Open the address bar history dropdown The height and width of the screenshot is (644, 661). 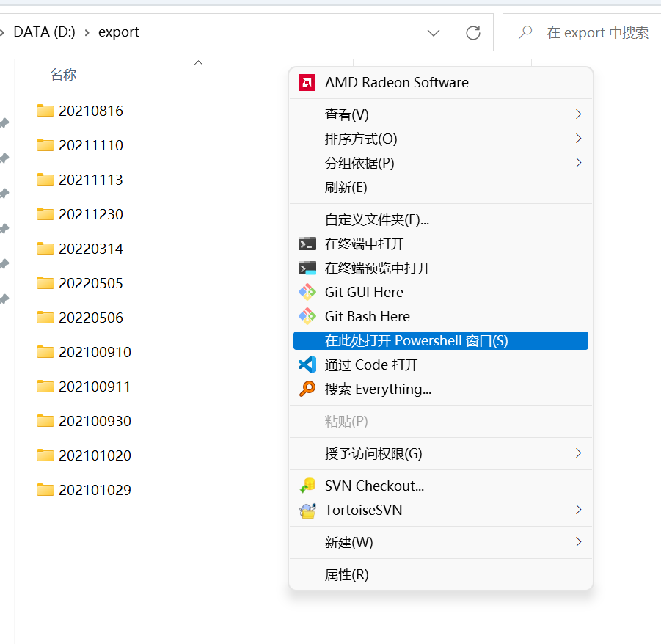pos(434,33)
